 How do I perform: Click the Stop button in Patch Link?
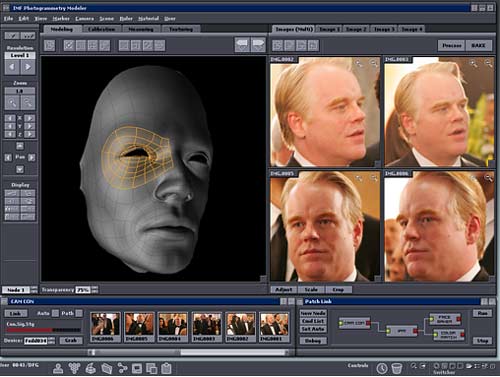(x=482, y=341)
